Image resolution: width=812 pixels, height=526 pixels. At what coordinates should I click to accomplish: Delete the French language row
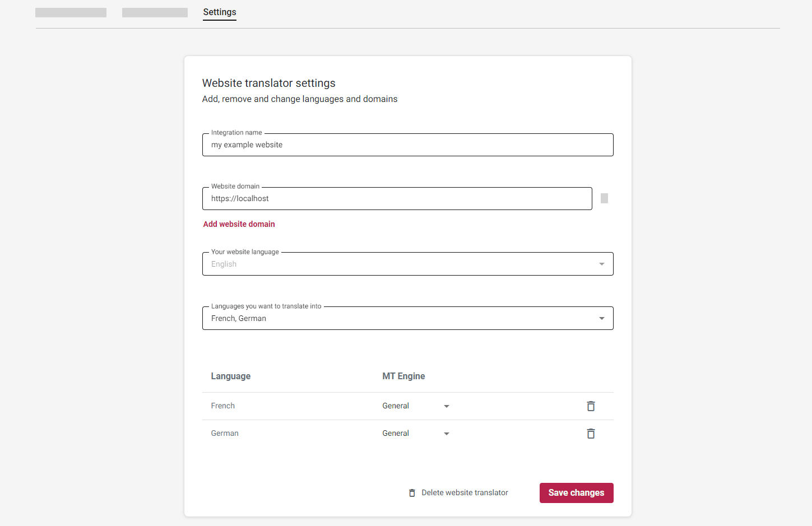coord(591,406)
